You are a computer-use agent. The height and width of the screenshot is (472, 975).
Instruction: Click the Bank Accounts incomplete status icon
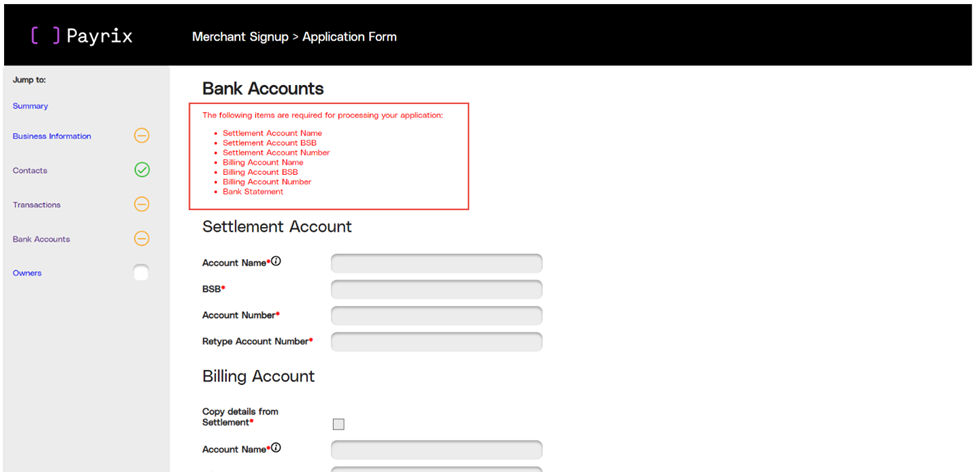coord(142,239)
